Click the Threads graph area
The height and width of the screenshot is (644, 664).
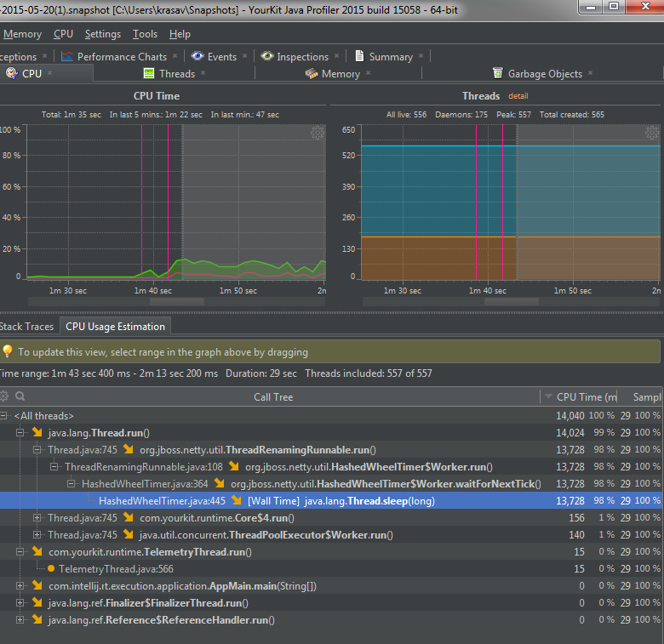click(x=511, y=202)
